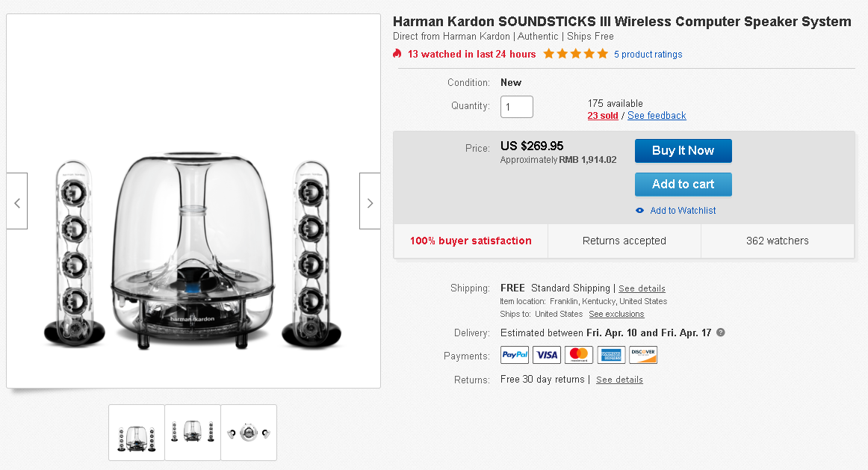The height and width of the screenshot is (470, 868).
Task: Click the Quantity input field
Action: click(x=517, y=107)
